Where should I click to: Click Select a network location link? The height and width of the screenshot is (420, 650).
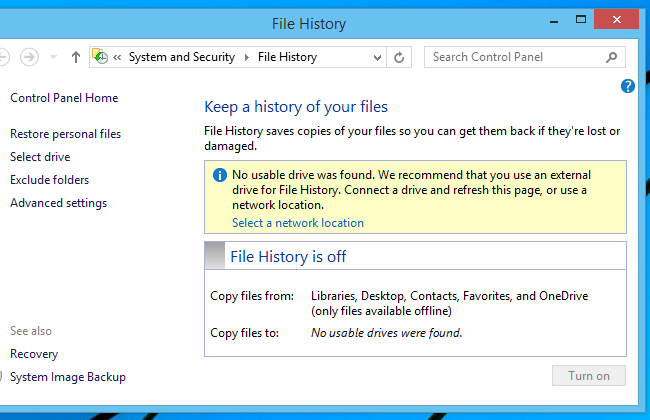[x=298, y=223]
